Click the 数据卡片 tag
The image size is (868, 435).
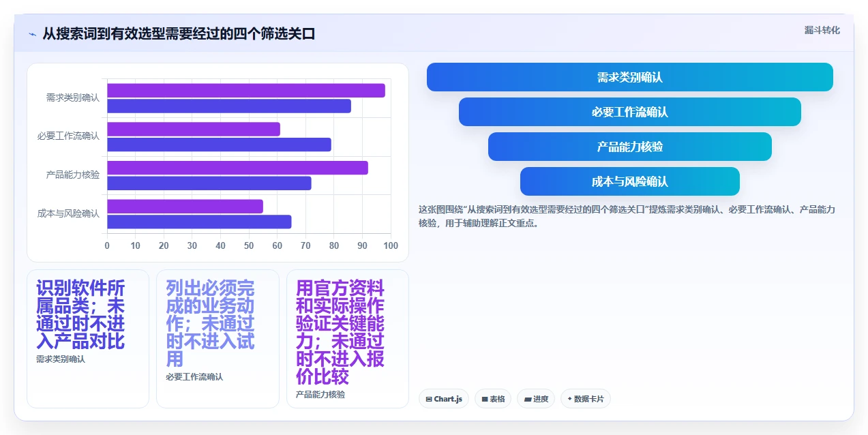click(586, 399)
